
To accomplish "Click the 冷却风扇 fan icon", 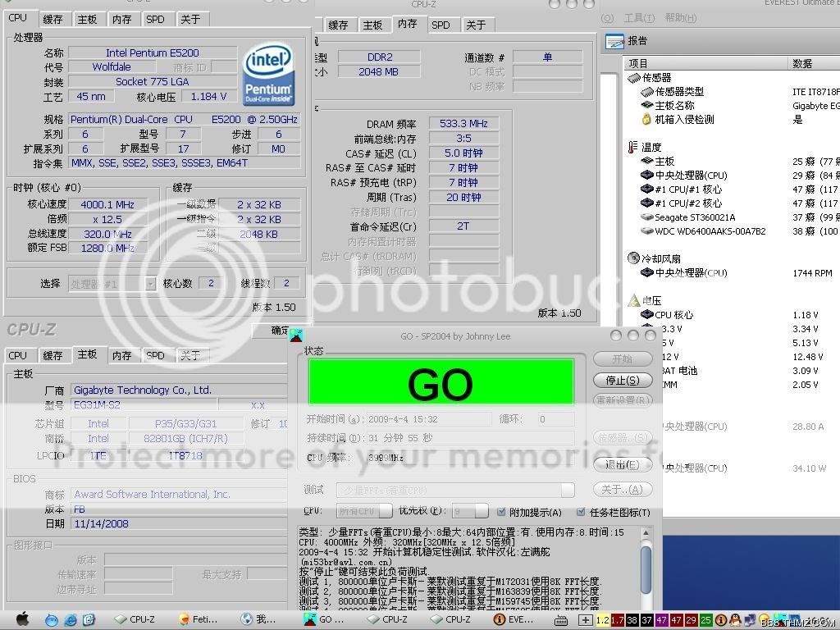I will [x=634, y=258].
